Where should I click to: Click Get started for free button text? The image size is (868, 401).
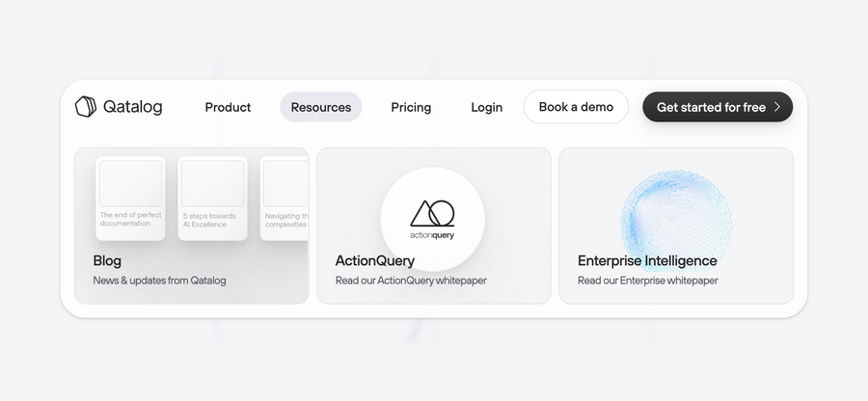coord(711,107)
